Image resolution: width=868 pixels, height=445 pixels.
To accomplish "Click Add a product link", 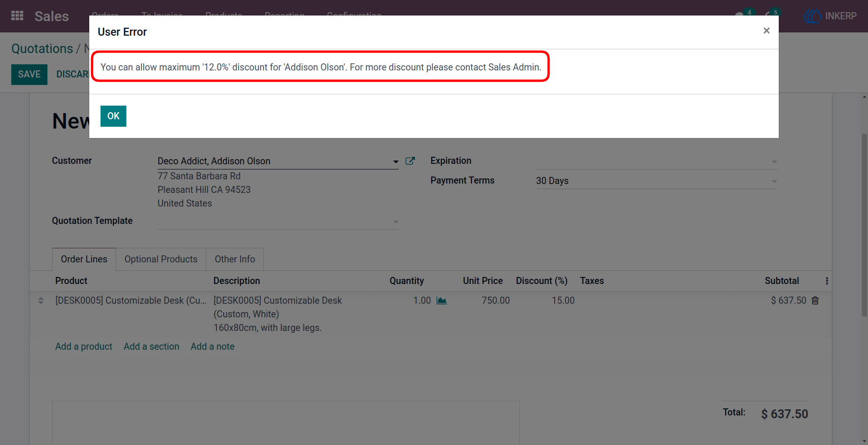I will 84,346.
